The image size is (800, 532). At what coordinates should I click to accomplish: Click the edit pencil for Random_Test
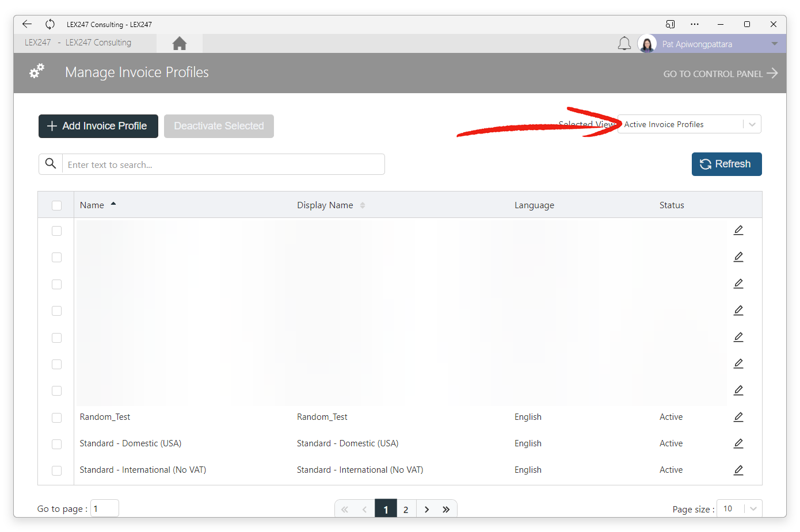click(738, 417)
